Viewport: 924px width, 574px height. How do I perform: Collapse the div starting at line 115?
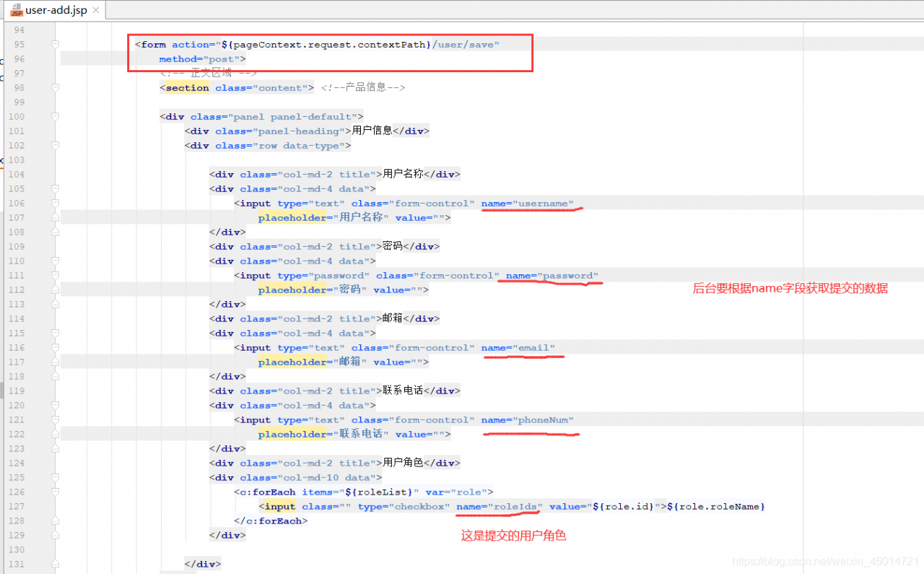(x=55, y=334)
